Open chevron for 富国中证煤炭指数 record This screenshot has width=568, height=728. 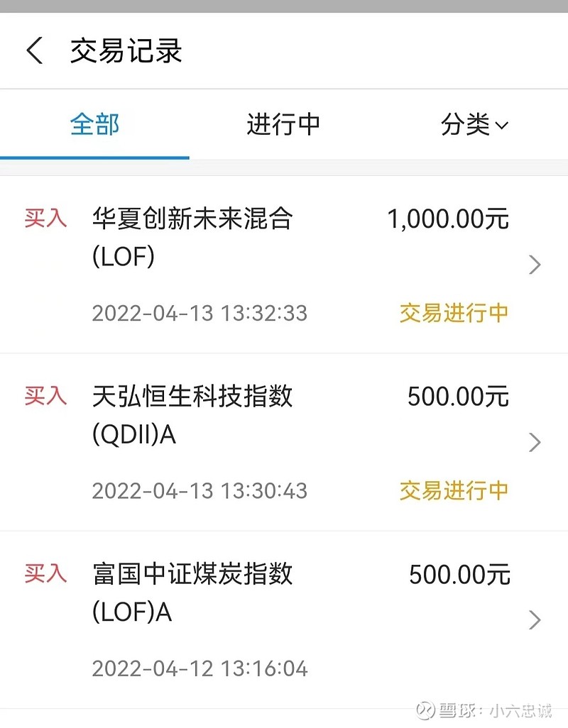pyautogui.click(x=535, y=620)
